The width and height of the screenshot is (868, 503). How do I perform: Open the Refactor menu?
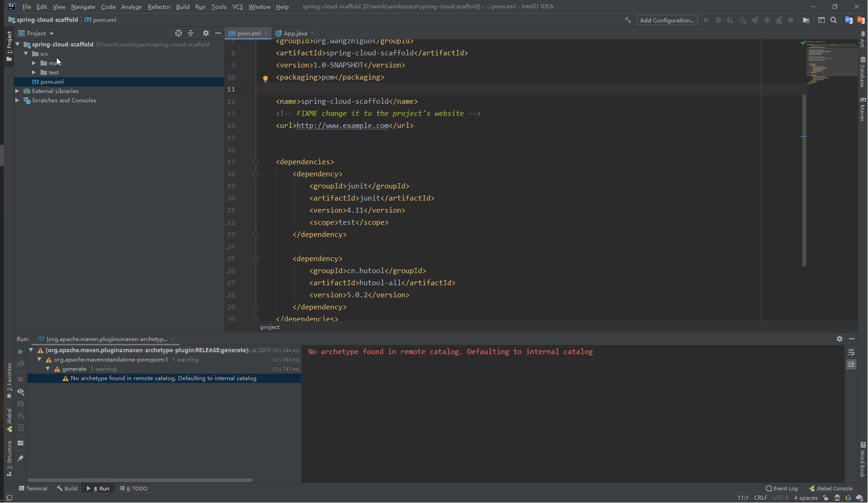click(159, 7)
